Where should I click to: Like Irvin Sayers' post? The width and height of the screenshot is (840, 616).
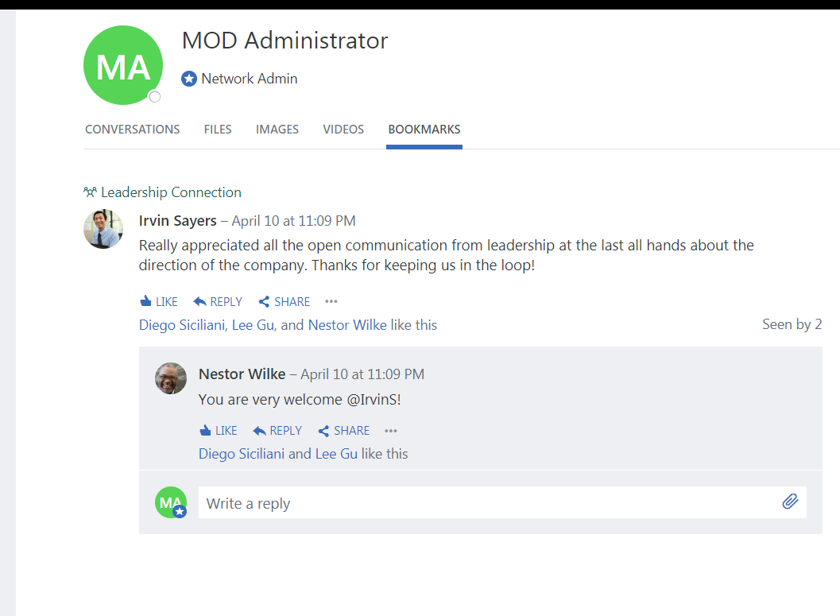click(159, 302)
